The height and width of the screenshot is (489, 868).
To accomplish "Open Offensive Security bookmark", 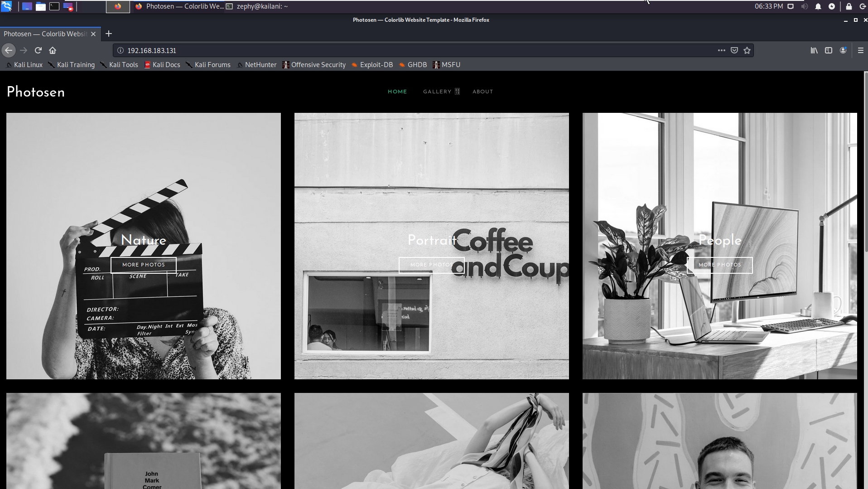I will click(314, 65).
